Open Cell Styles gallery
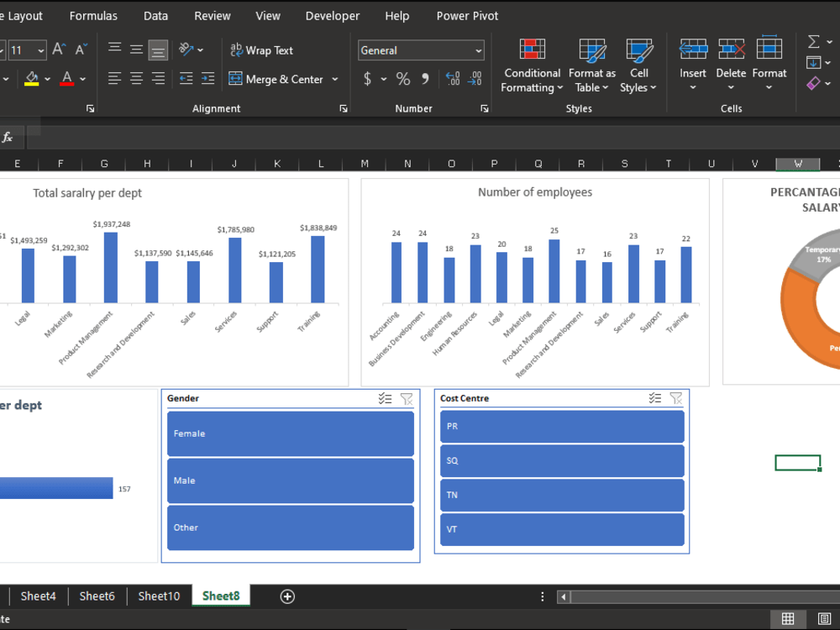 pyautogui.click(x=638, y=66)
